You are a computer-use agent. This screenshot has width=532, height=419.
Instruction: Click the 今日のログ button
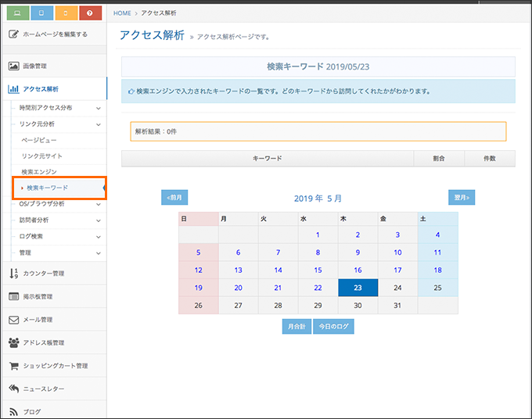(333, 327)
